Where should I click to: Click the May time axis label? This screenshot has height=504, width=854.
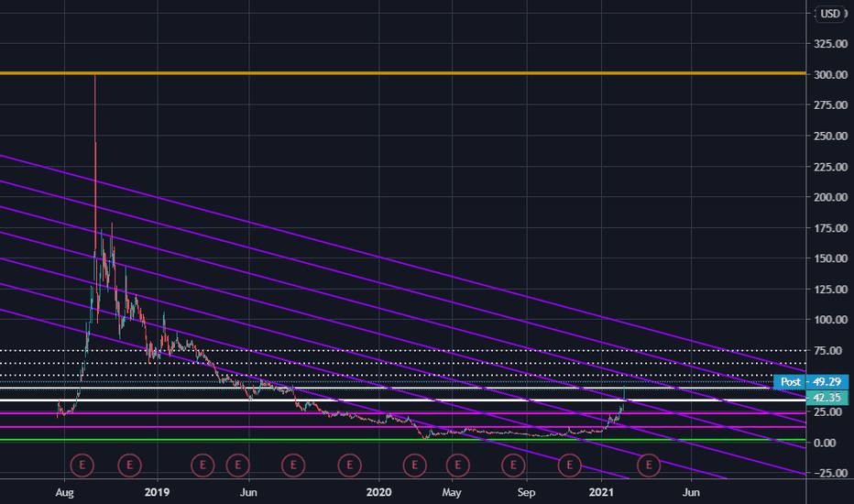pos(452,493)
